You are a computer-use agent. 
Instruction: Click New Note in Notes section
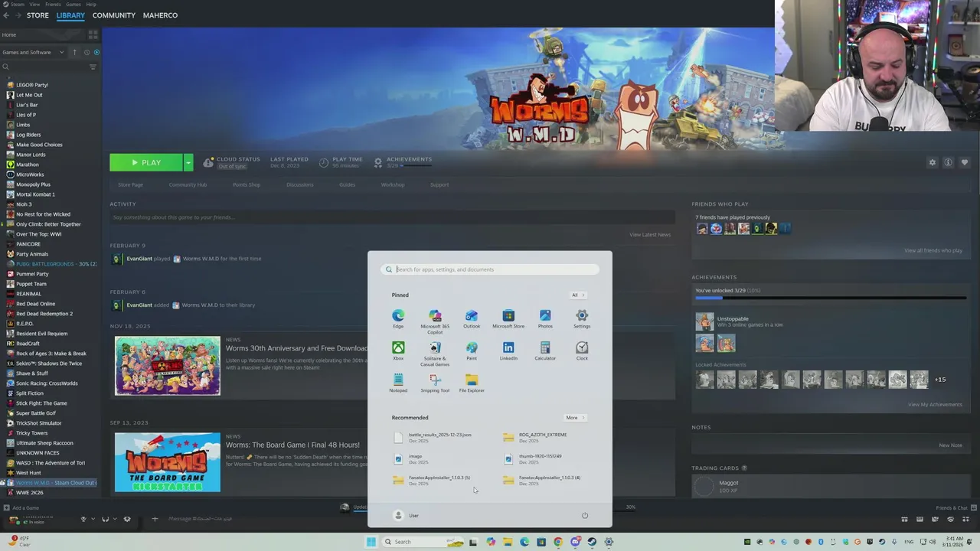click(x=951, y=445)
